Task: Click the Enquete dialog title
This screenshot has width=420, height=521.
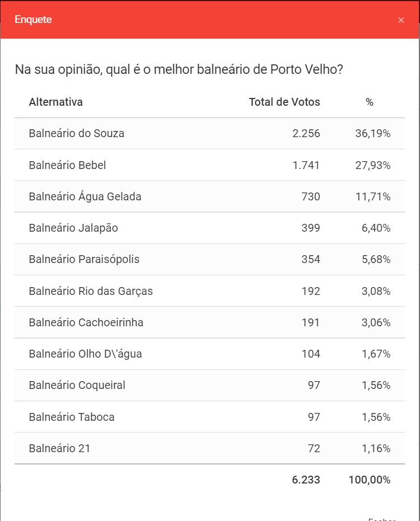Action: [x=33, y=20]
